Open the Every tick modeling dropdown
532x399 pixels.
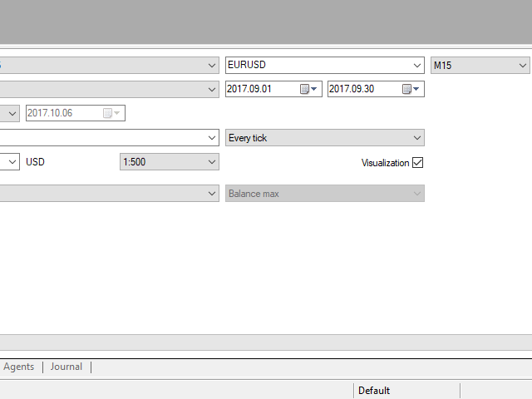pyautogui.click(x=325, y=138)
